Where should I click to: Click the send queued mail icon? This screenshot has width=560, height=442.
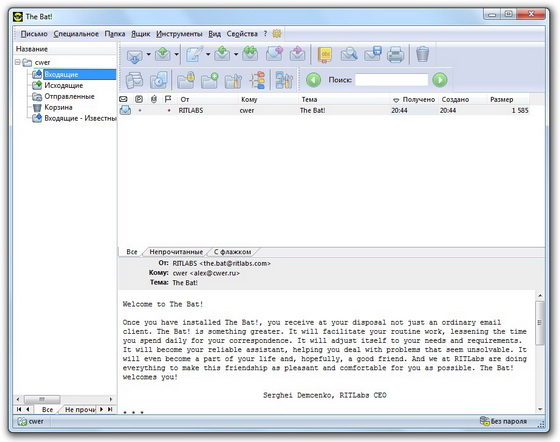[163, 55]
